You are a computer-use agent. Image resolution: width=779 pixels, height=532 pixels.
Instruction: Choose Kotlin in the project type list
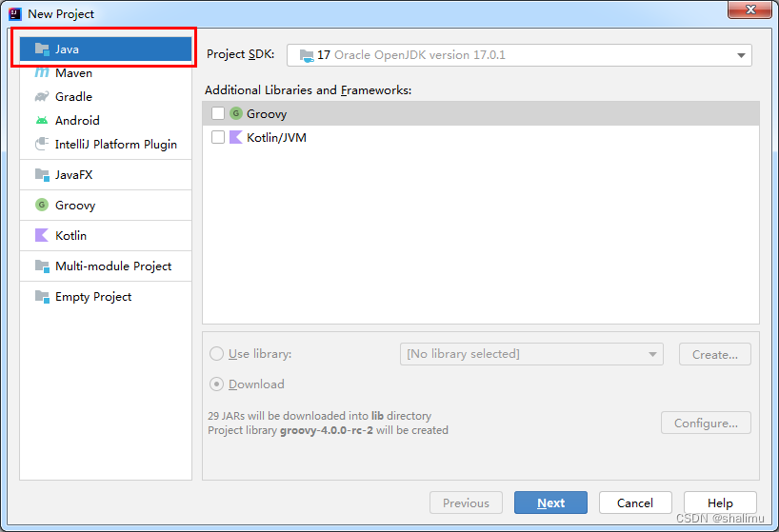(106, 235)
